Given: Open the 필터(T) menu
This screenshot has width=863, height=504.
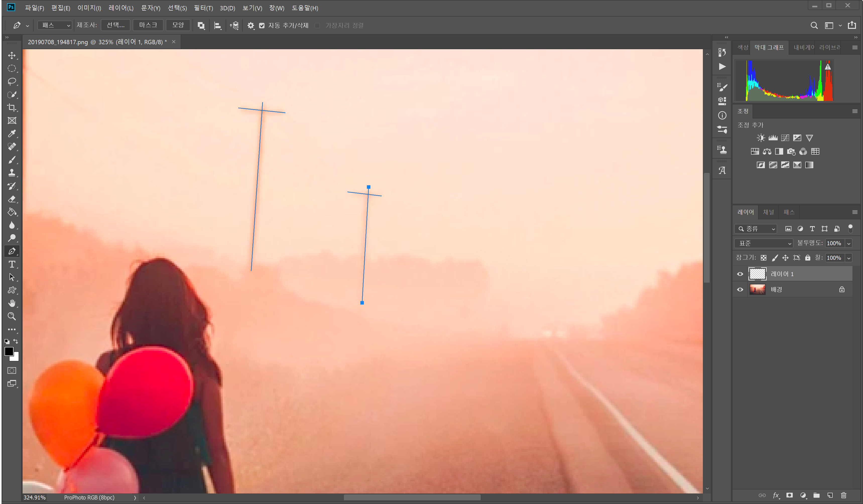Looking at the screenshot, I should [x=203, y=8].
